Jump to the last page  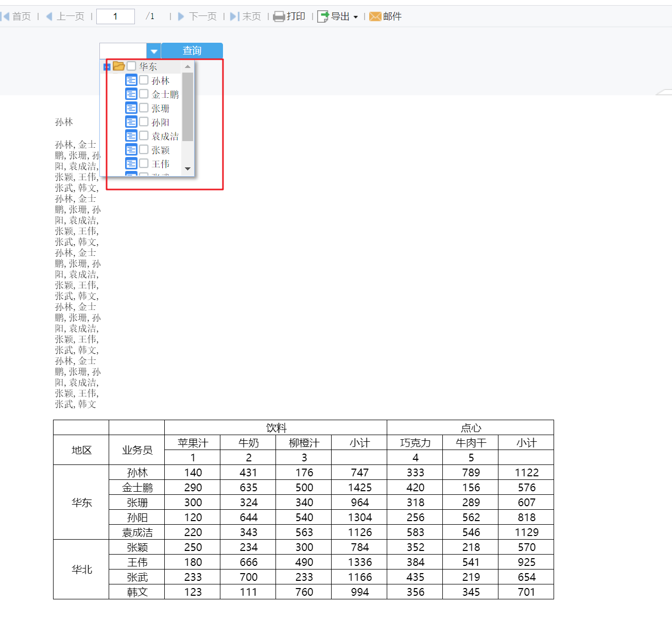(245, 16)
